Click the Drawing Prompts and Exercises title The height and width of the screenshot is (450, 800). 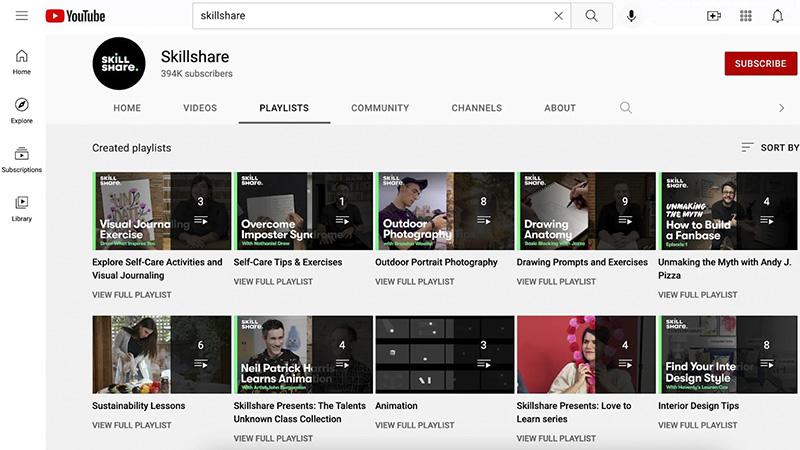pos(582,262)
